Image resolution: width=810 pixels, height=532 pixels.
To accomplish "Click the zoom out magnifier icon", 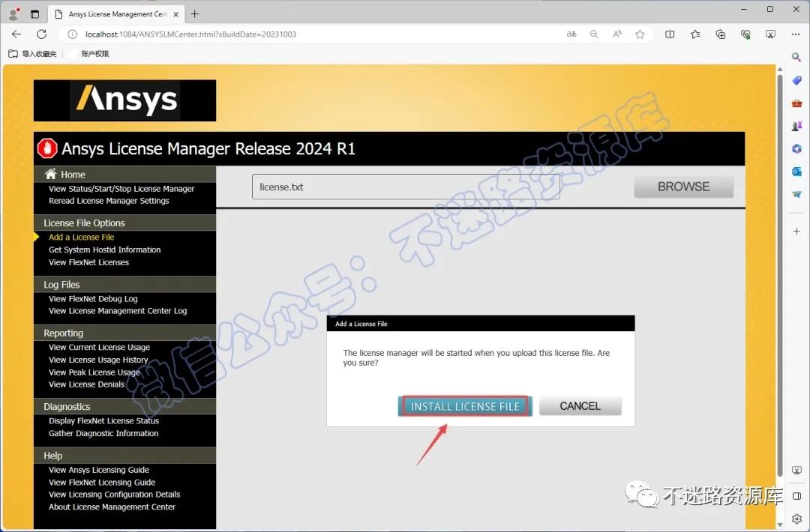I will click(594, 34).
